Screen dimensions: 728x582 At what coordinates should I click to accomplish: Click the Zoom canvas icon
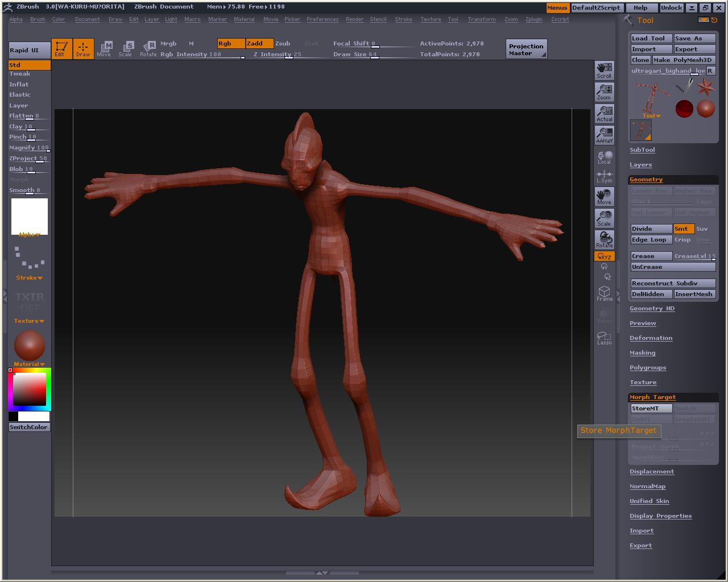click(x=604, y=92)
